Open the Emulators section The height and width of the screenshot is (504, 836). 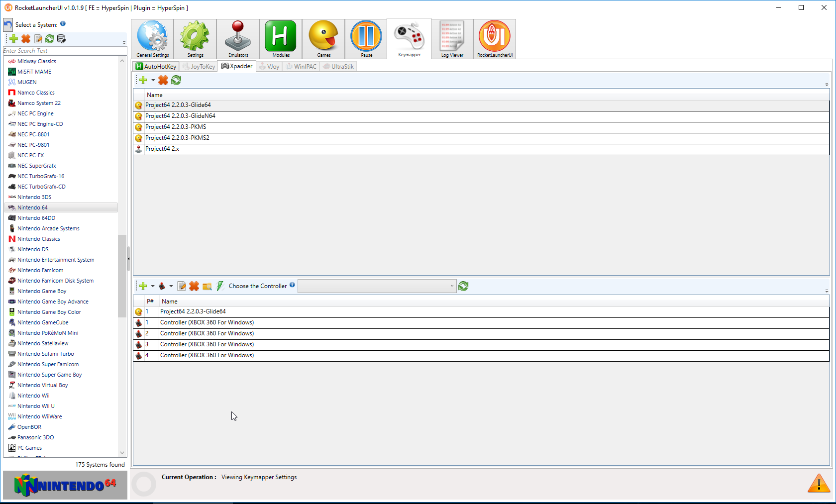(x=238, y=38)
